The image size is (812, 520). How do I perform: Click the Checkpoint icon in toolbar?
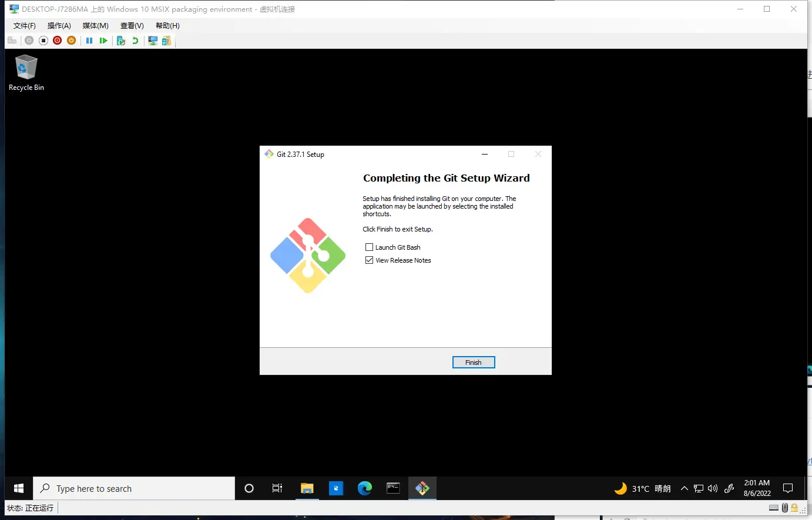121,41
